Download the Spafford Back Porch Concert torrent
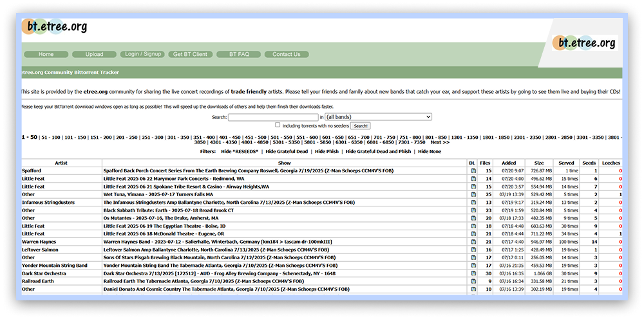The width and height of the screenshot is (644, 319). 473,170
